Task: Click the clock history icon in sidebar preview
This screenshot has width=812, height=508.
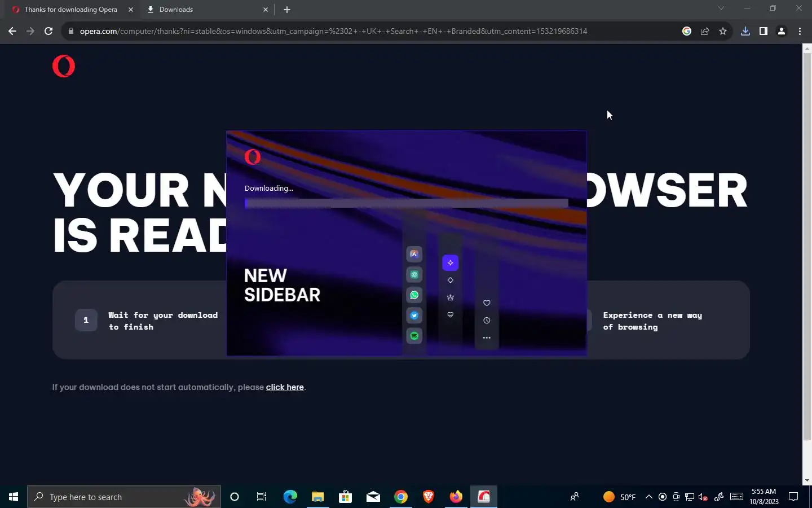Action: pyautogui.click(x=487, y=321)
